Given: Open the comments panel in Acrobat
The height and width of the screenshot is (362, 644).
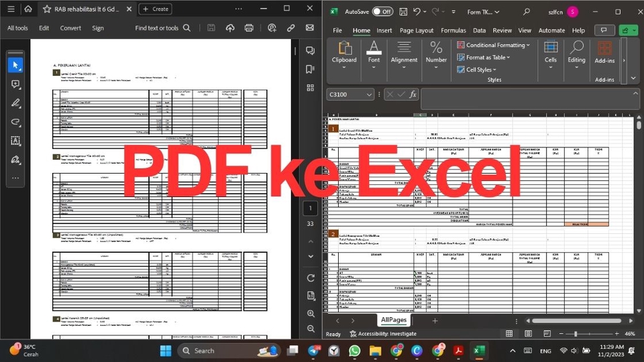Looking at the screenshot, I should coord(311,50).
